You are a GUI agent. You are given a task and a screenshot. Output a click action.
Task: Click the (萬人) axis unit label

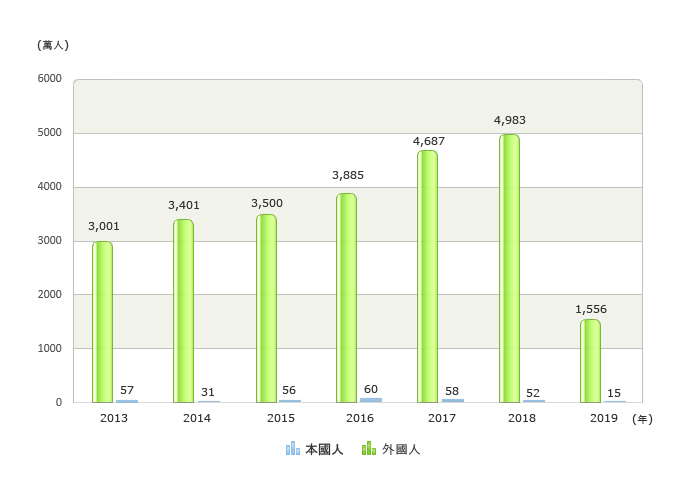[x=53, y=45]
